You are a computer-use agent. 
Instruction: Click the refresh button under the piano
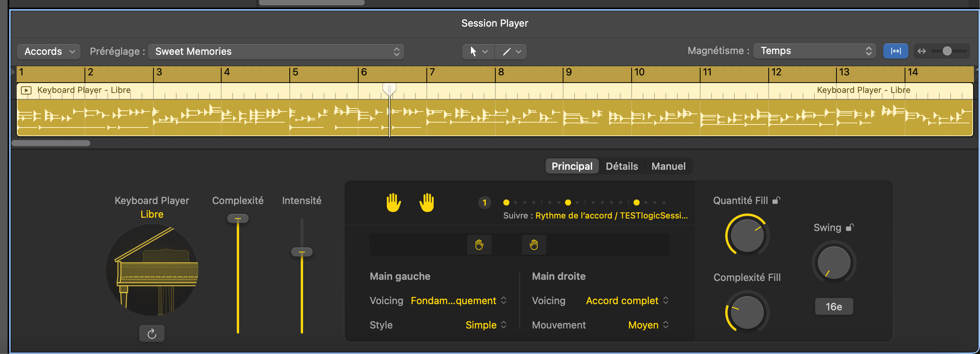(x=152, y=334)
